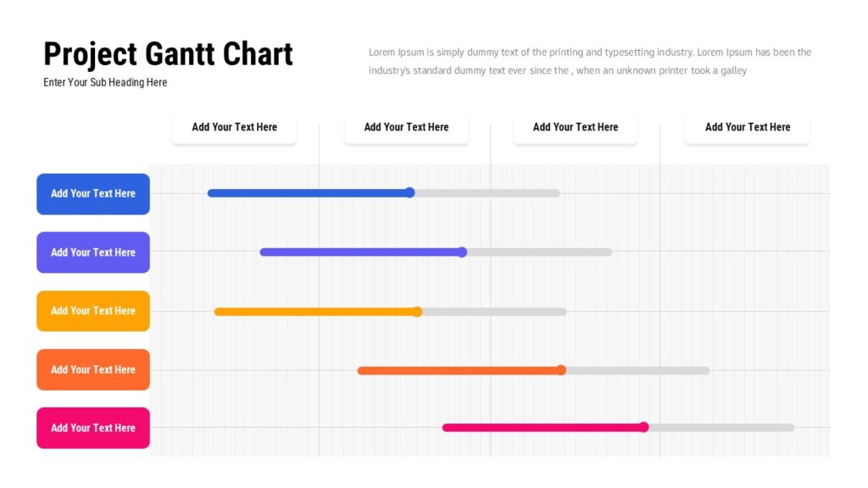Viewport: 868px width, 488px height.
Task: Click the Lorem Ipsum description paragraph
Action: [x=590, y=61]
